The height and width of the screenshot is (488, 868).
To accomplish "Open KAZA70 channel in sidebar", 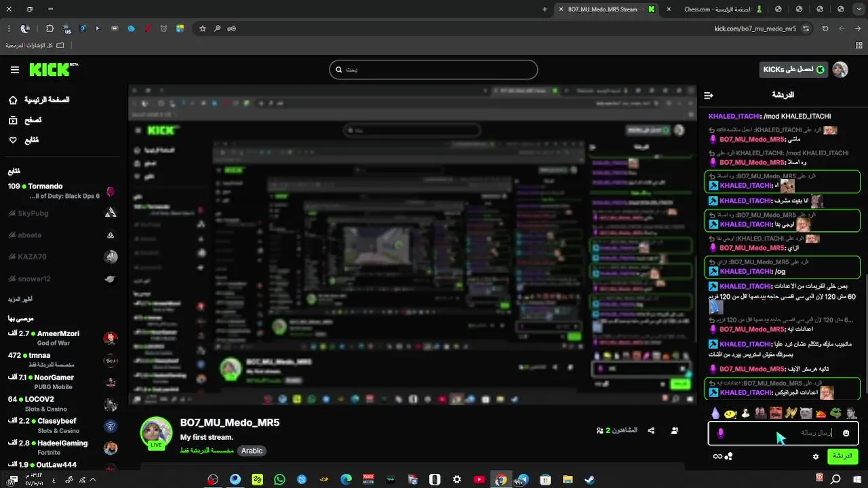I will tap(62, 257).
